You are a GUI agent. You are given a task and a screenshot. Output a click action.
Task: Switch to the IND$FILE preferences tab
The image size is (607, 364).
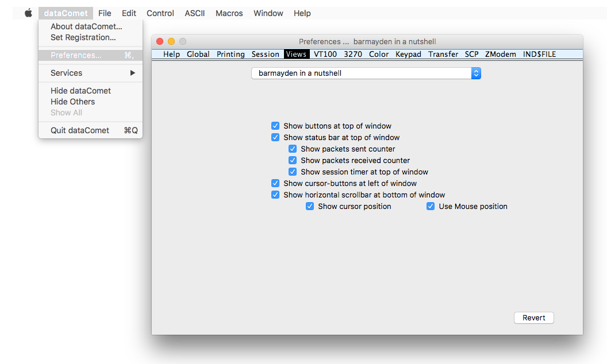pos(540,54)
